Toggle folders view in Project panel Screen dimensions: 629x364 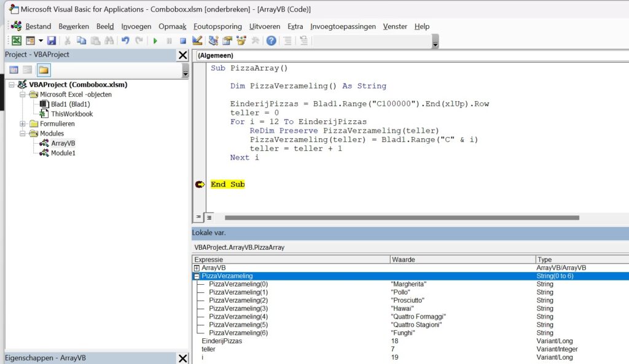[44, 69]
